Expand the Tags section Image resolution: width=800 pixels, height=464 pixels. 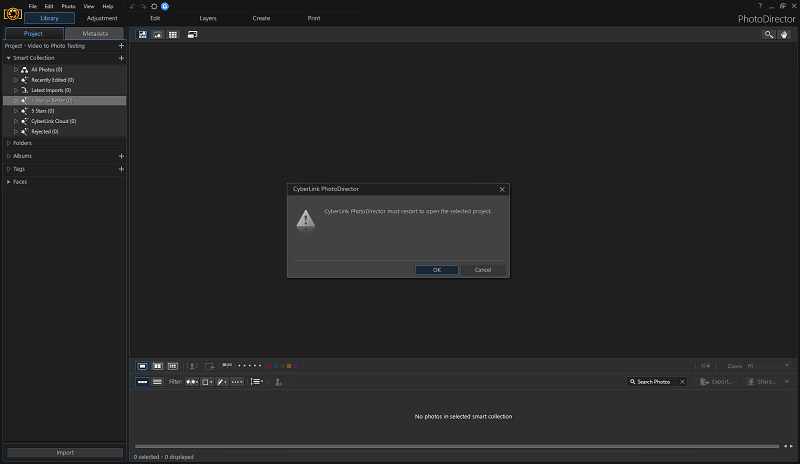coord(9,169)
